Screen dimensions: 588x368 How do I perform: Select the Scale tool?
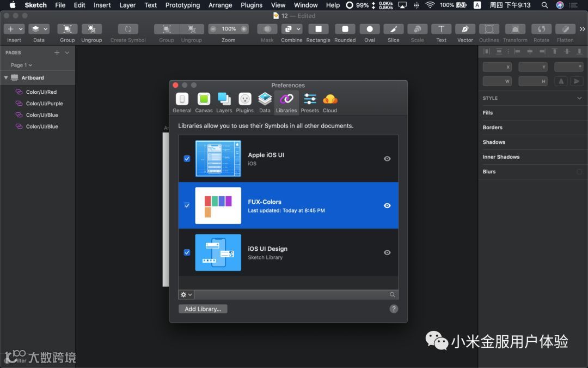click(417, 29)
